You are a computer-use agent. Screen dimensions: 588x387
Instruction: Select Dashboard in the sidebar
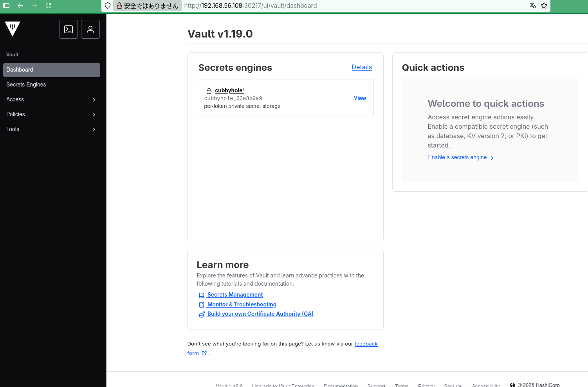[20, 70]
